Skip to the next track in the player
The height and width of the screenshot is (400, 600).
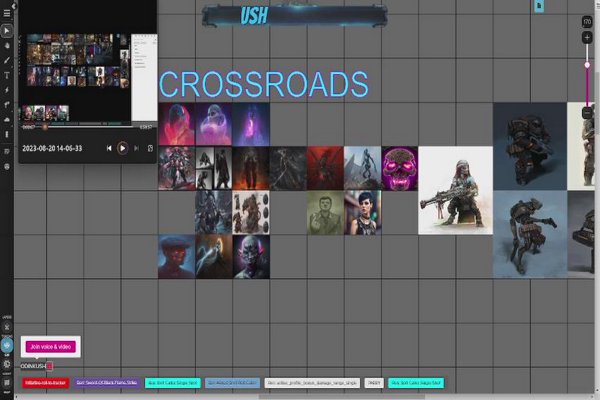point(136,148)
